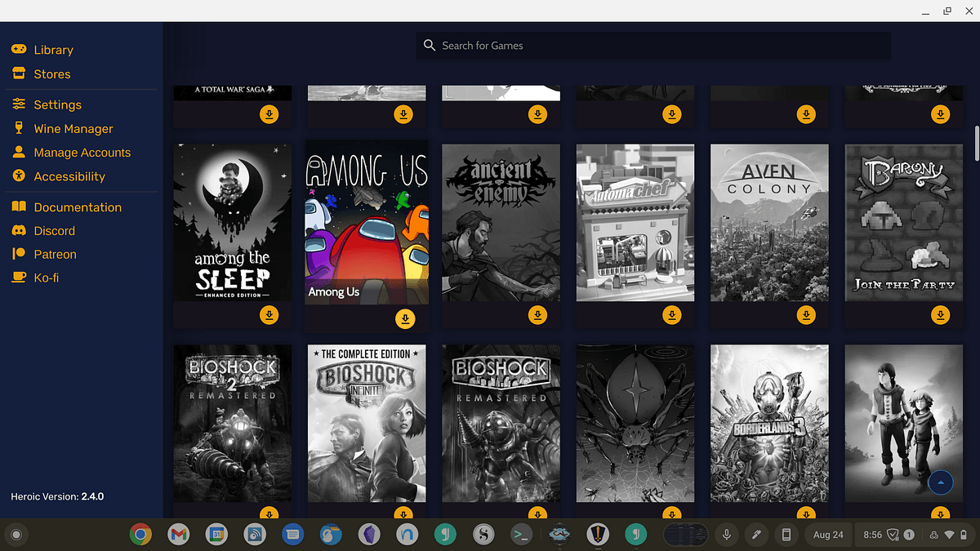This screenshot has height=551, width=980.
Task: Click the Aug 24 date in the tray
Action: [x=827, y=535]
